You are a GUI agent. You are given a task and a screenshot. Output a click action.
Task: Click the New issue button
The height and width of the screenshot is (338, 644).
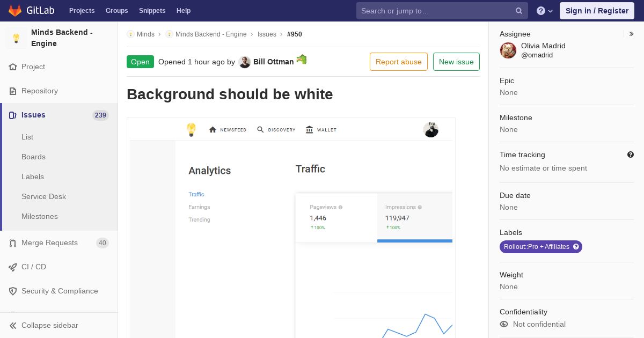tap(456, 62)
